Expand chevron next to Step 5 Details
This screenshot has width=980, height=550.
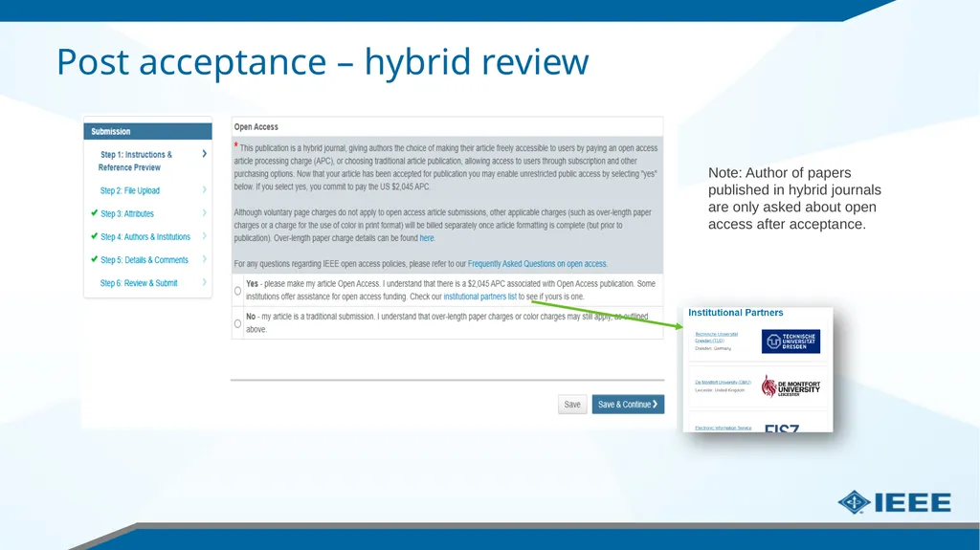205,259
